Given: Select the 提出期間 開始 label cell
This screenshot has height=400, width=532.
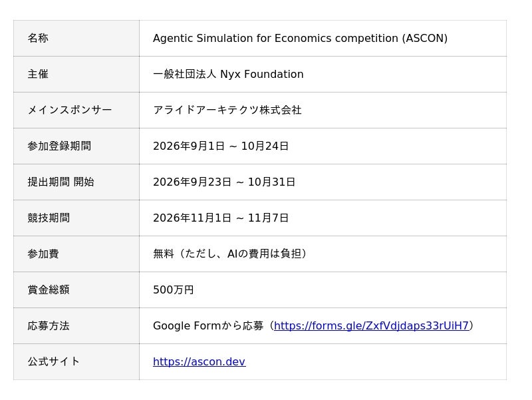Looking at the screenshot, I should pyautogui.click(x=76, y=182).
